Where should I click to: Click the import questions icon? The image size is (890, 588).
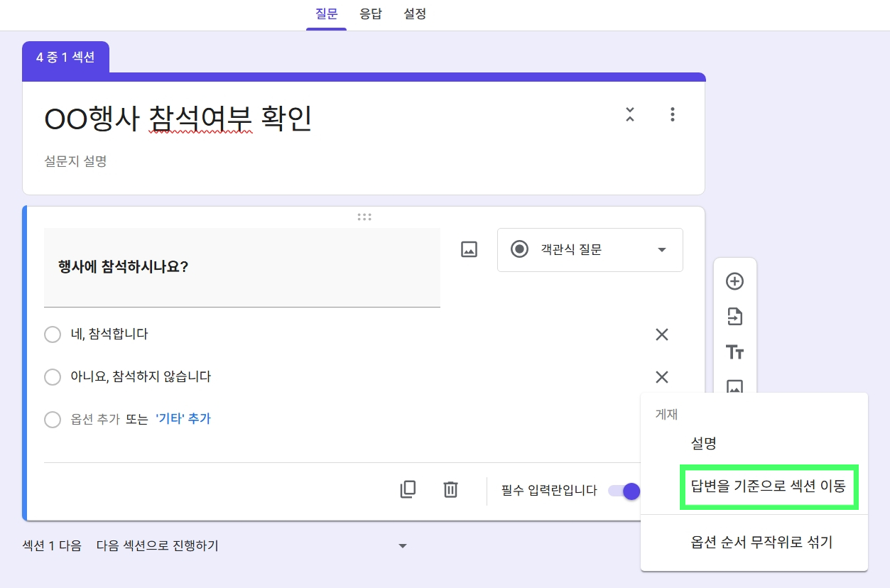click(734, 316)
